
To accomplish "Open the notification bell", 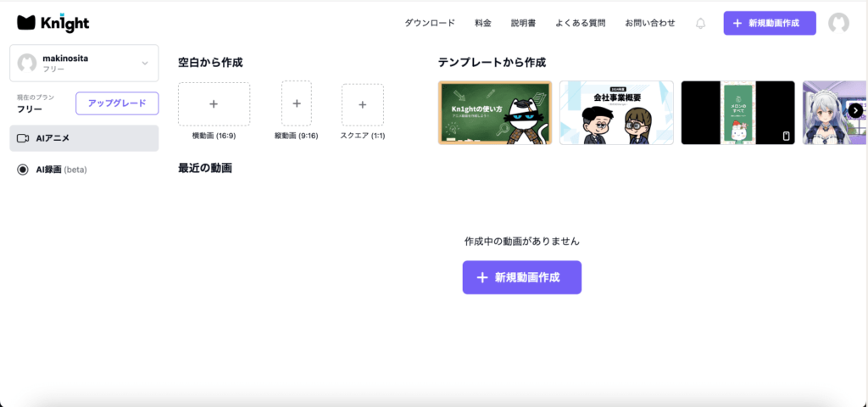I will click(x=700, y=23).
